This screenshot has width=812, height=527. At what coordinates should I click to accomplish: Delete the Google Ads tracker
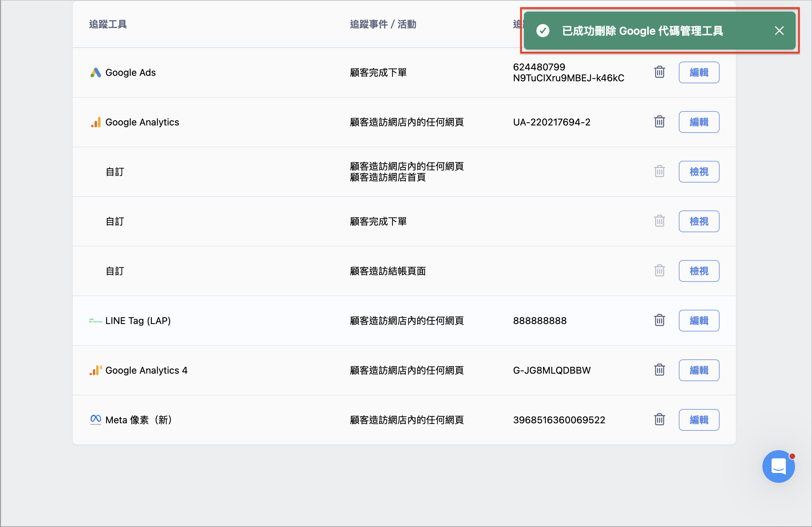point(659,72)
